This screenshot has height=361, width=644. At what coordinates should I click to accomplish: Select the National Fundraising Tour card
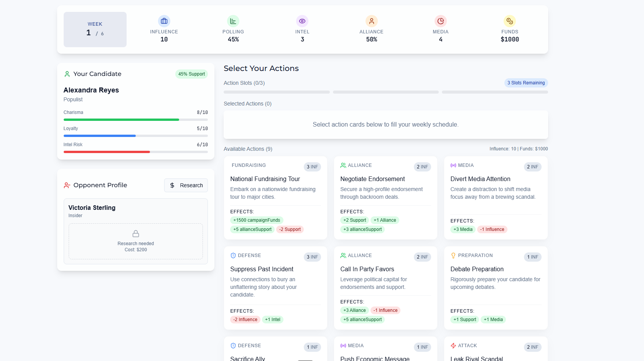tap(275, 198)
